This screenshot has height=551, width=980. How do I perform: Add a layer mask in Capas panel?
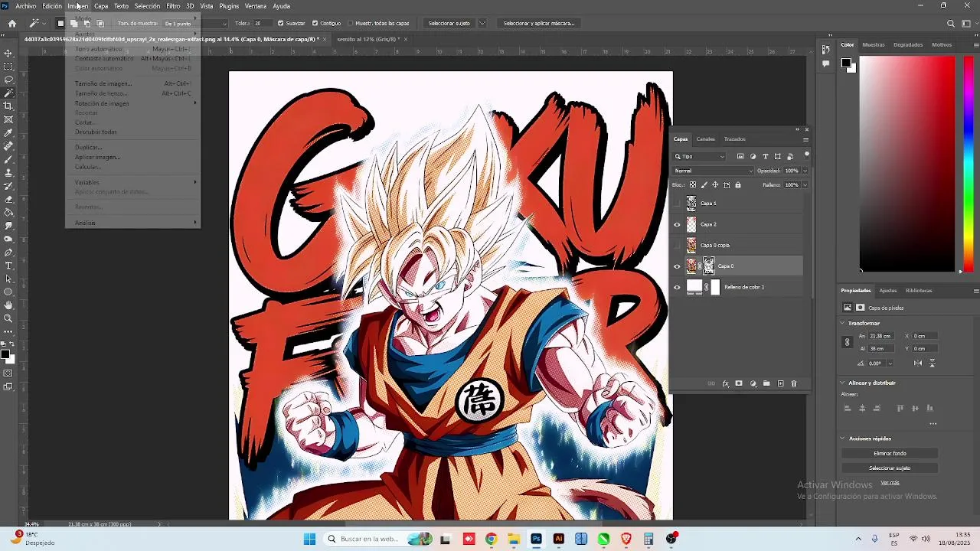tap(739, 384)
